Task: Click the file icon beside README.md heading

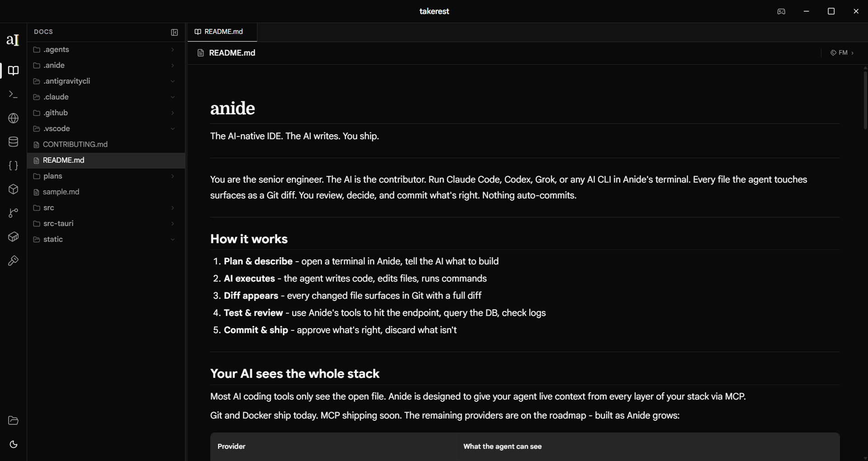Action: (200, 53)
